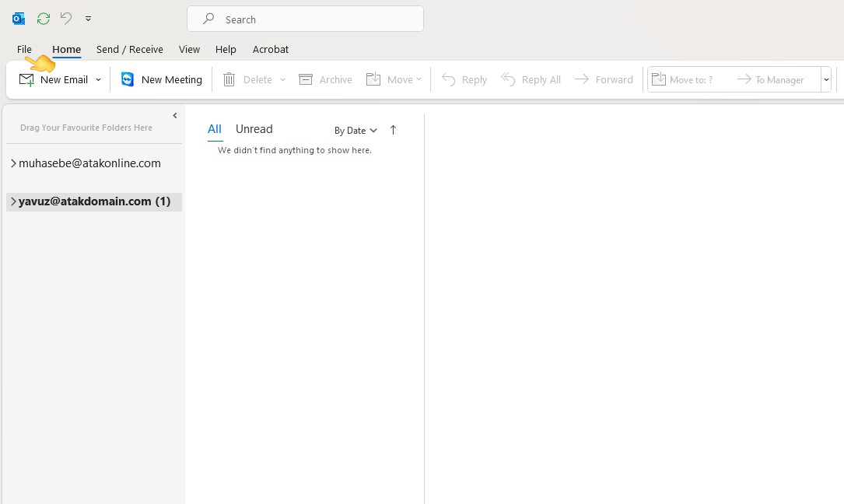Toggle sort order with the ascending arrow
The width and height of the screenshot is (844, 504).
click(x=393, y=130)
